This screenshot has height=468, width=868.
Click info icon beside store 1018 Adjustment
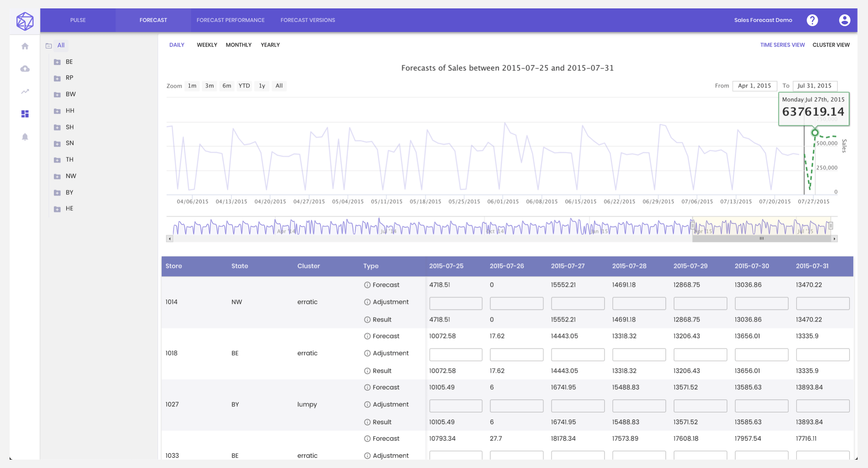367,354
